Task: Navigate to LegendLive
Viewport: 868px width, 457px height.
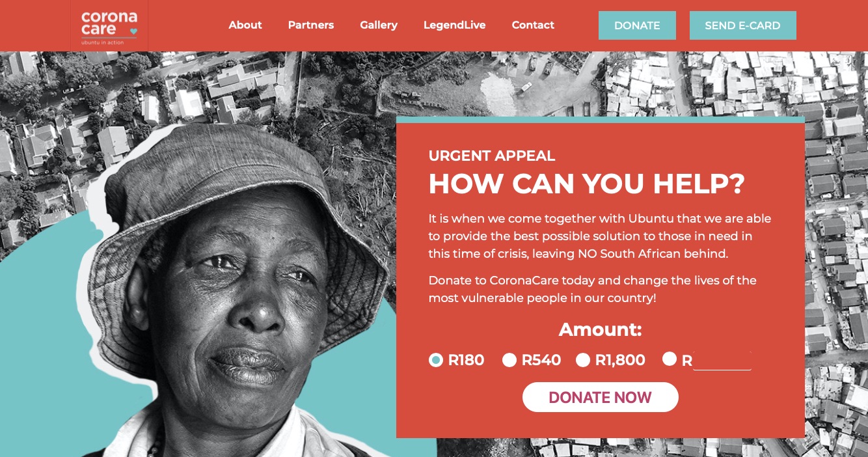Action: [x=455, y=25]
